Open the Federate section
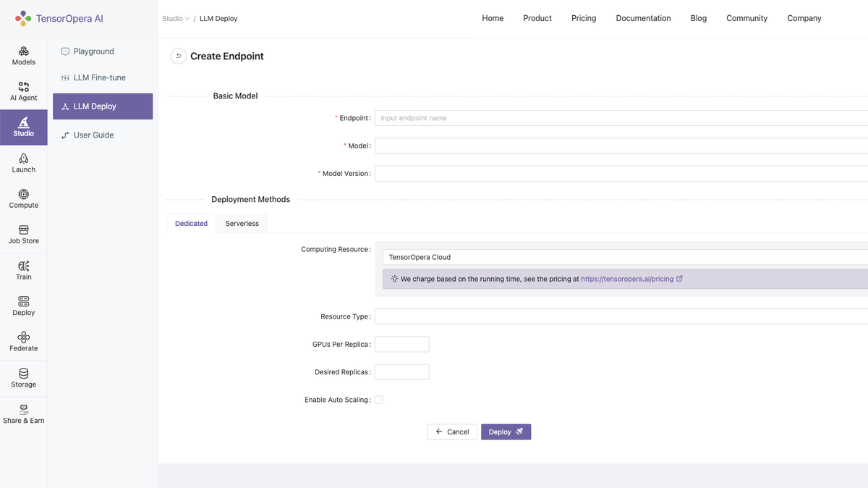Screen dimensions: 868x488 (x=23, y=342)
